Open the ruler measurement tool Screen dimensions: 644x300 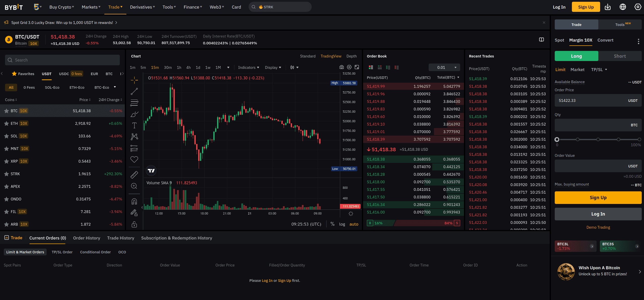point(134,174)
